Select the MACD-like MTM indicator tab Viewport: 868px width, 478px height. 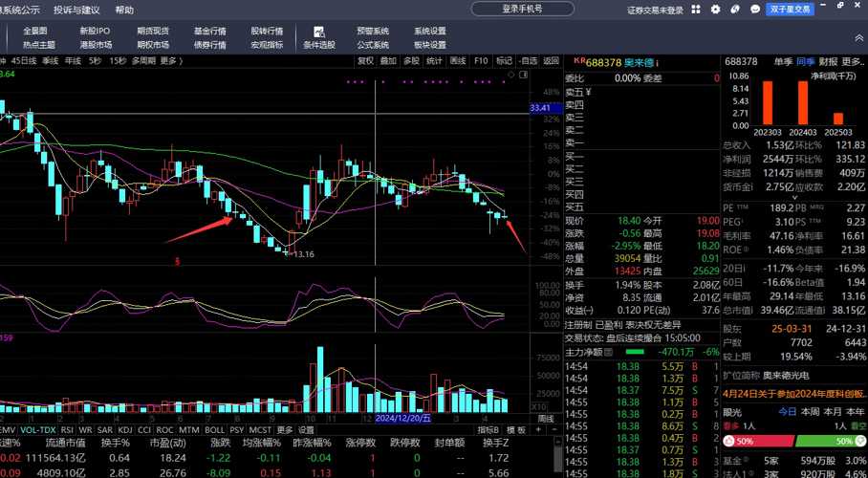[190, 430]
